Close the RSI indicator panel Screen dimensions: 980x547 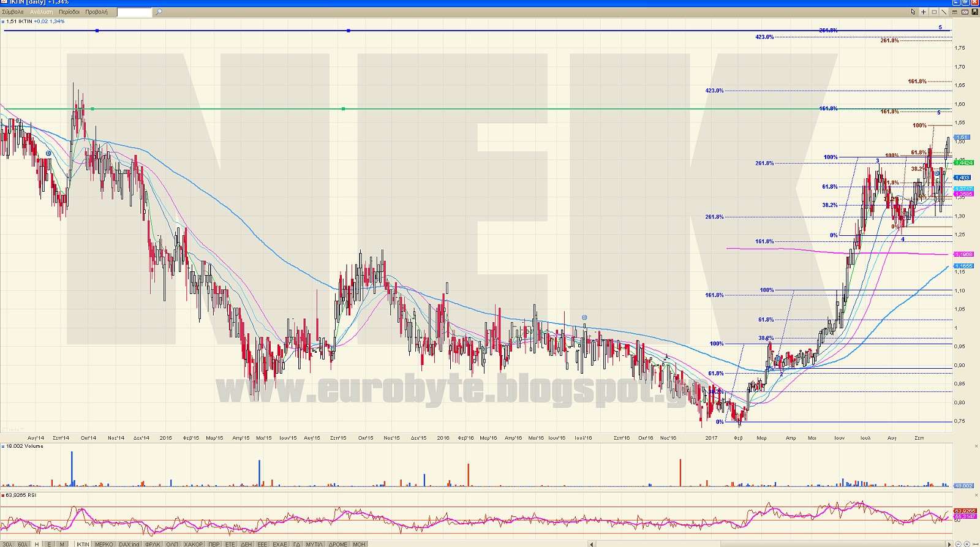[x=976, y=495]
